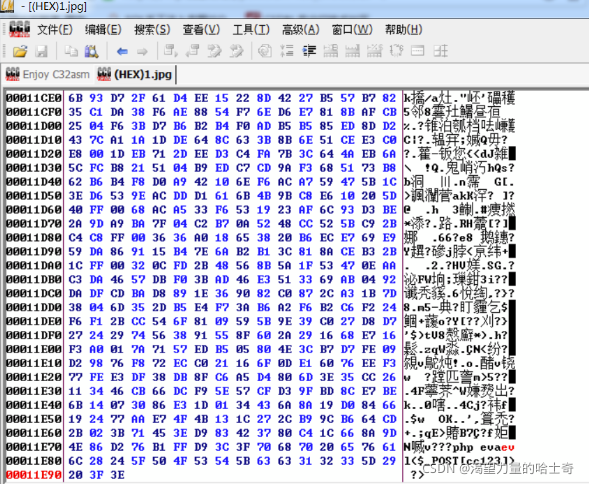Click the gray dotted-square numbers icon
This screenshot has width=589, height=484.
coord(396,50)
